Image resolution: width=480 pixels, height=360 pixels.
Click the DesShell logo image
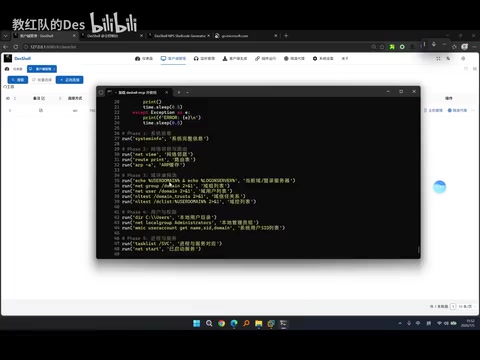8,58
